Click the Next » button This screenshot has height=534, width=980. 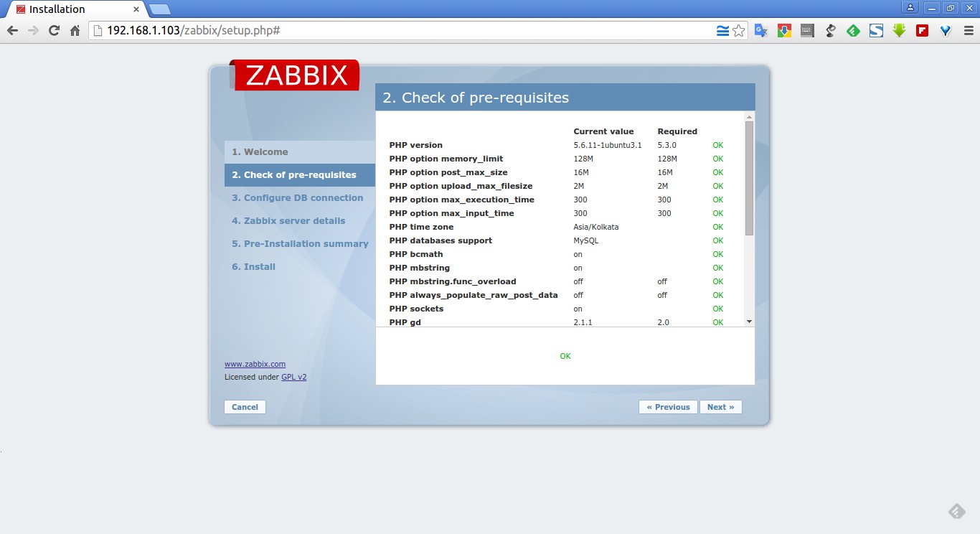(x=720, y=407)
